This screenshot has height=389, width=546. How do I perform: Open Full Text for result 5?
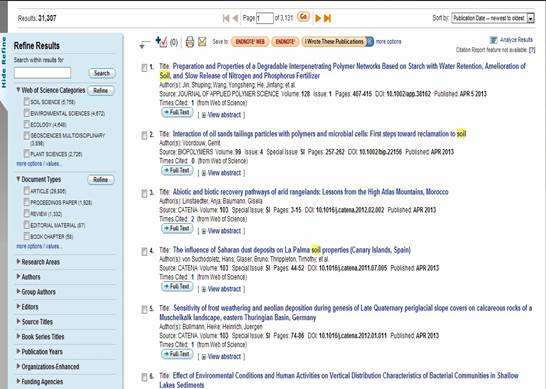pos(178,354)
